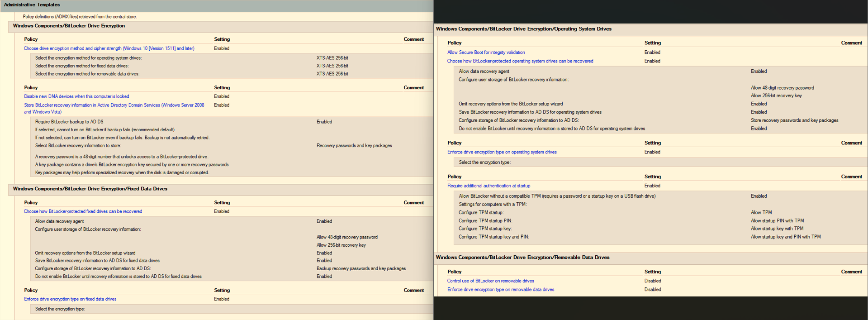Viewport: 868px width, 320px height.
Task: Open Control use of BitLocker on removable drives
Action: [490, 281]
